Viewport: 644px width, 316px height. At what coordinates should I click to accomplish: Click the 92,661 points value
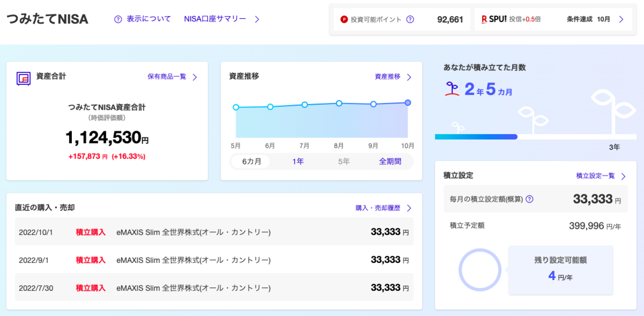pyautogui.click(x=450, y=19)
